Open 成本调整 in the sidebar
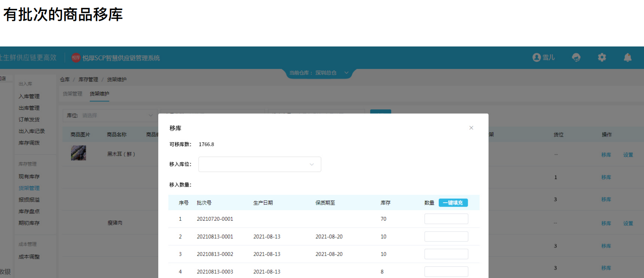 [x=29, y=257]
